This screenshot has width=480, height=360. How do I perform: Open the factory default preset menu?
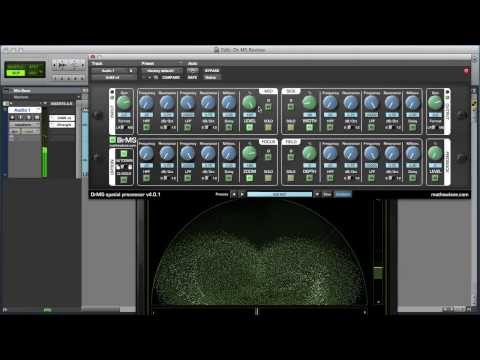(x=162, y=71)
